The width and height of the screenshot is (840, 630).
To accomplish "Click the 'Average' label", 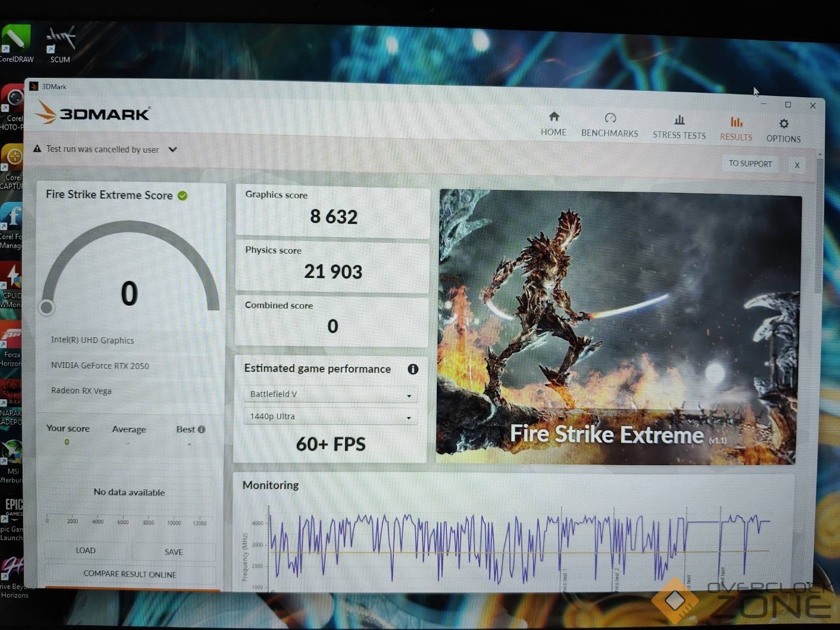I will point(129,429).
